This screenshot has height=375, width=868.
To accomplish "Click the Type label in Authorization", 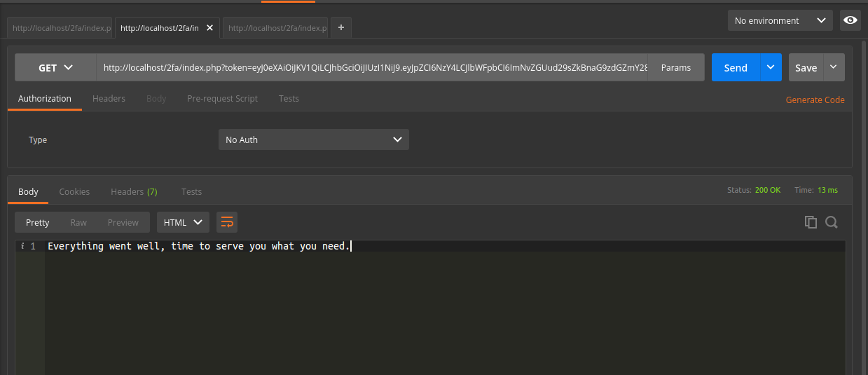I will [x=38, y=139].
